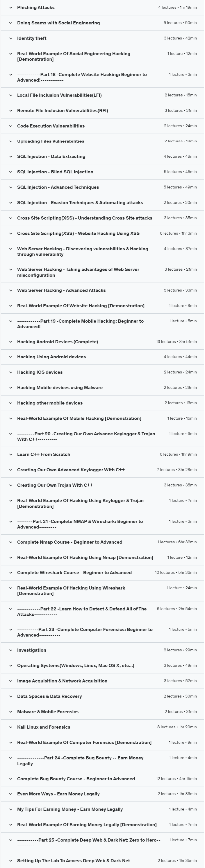Expand the Phishing Attacks section chevron
The width and height of the screenshot is (205, 868).
coord(10,8)
